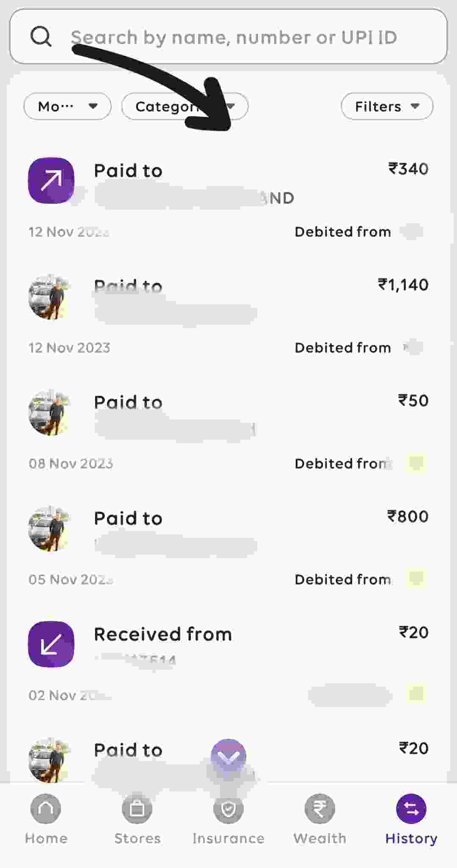Click the search magnifier icon
Screen dimensions: 457x868
(41, 36)
